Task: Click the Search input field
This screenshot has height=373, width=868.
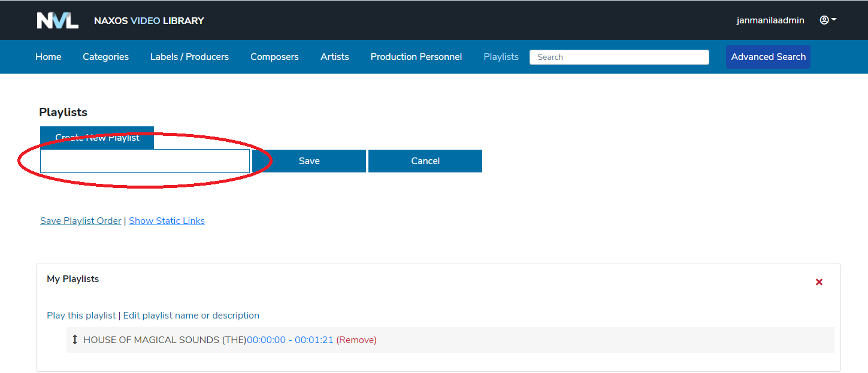Action: (619, 57)
